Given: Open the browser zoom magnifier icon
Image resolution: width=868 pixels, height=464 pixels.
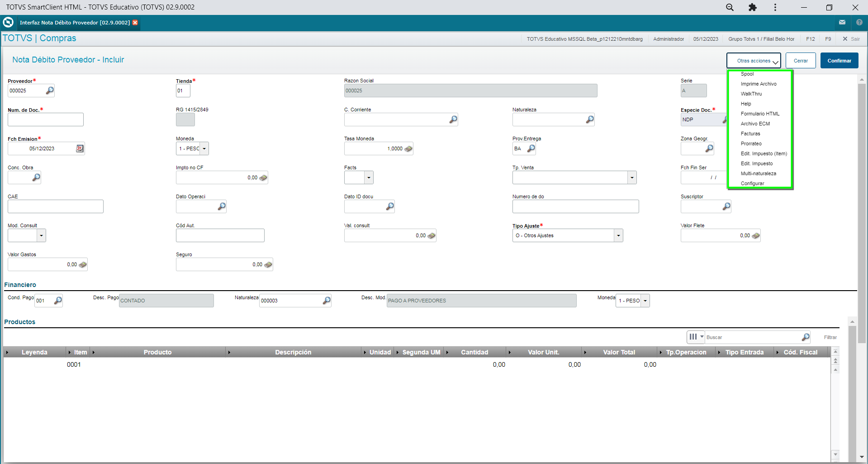Looking at the screenshot, I should (x=730, y=7).
